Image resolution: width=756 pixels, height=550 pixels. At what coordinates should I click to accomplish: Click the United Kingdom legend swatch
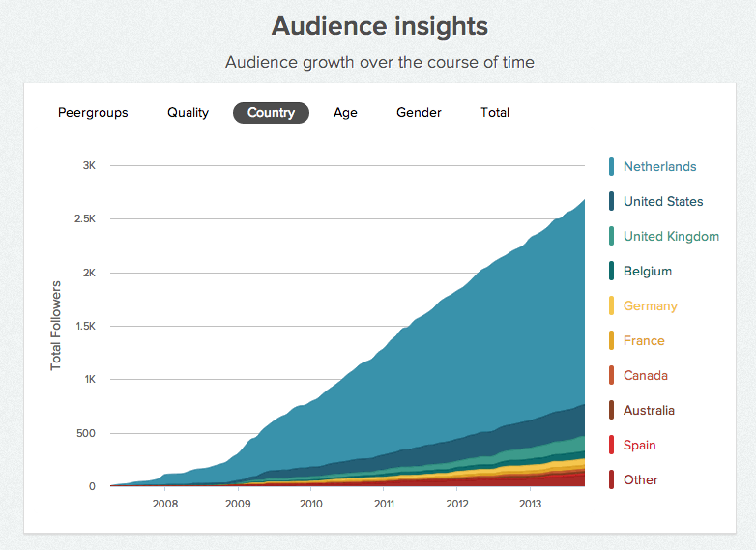pyautogui.click(x=611, y=236)
